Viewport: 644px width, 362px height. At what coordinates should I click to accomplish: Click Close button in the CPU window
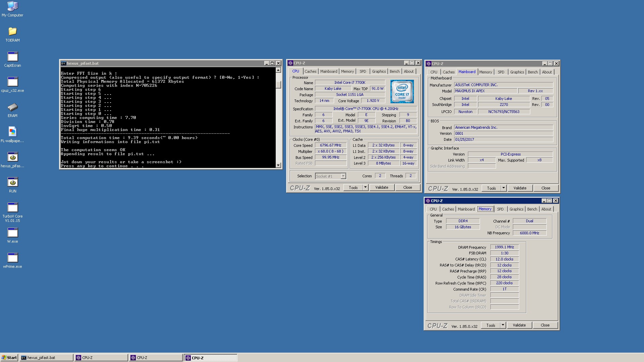[408, 187]
